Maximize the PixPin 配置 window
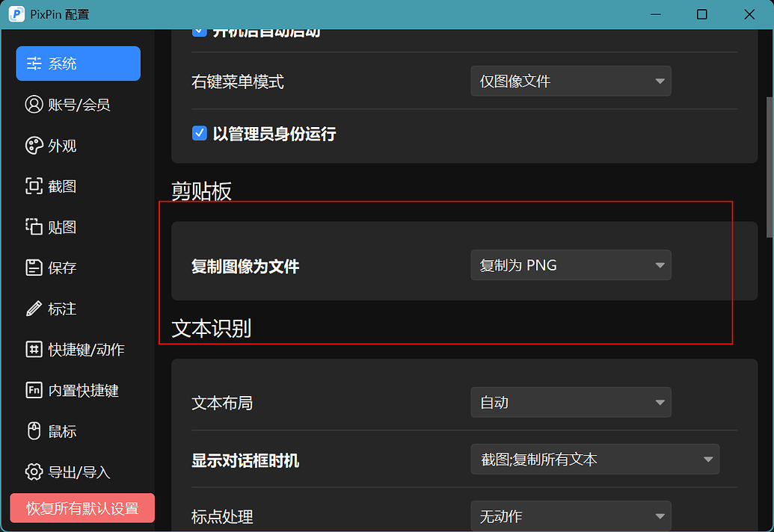Viewport: 774px width, 532px height. click(702, 14)
